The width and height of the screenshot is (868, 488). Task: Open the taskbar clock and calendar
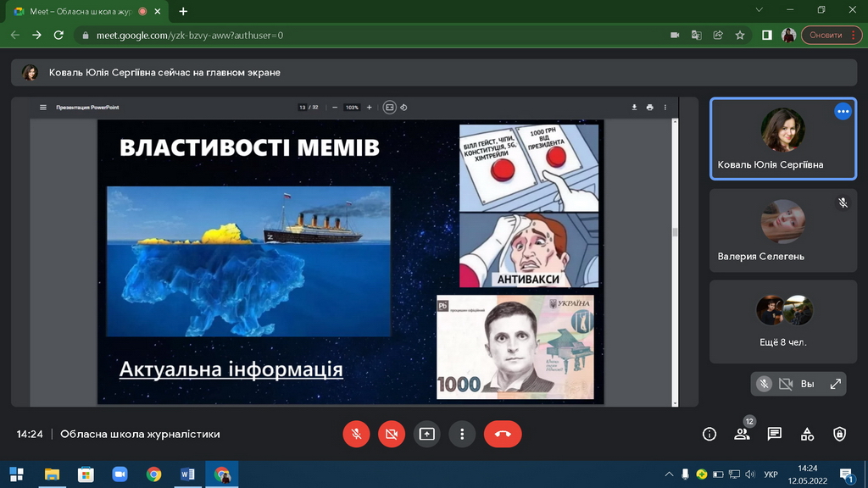[808, 474]
